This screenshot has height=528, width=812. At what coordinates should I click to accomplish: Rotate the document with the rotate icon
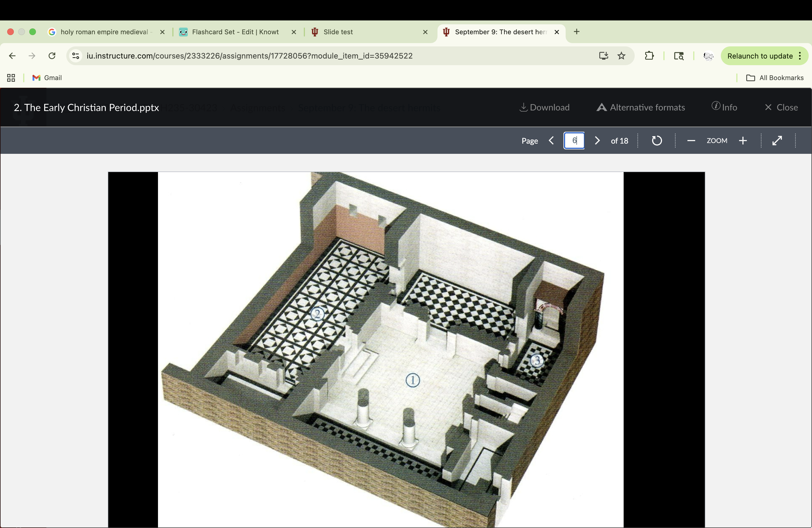[657, 141]
